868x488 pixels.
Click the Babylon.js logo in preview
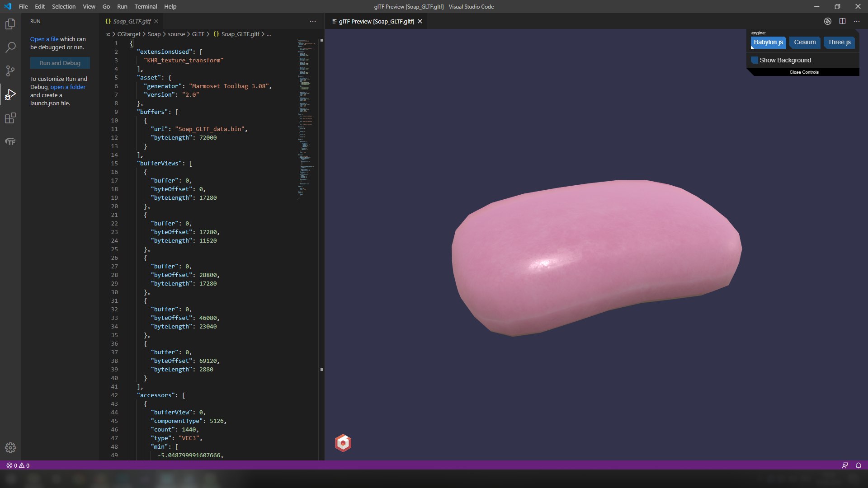click(x=343, y=443)
